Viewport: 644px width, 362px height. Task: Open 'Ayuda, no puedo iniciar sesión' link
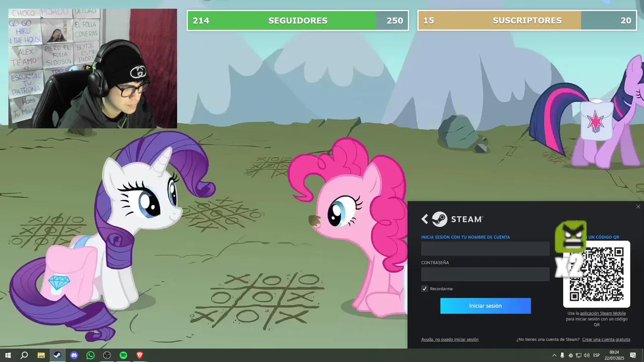(x=450, y=339)
